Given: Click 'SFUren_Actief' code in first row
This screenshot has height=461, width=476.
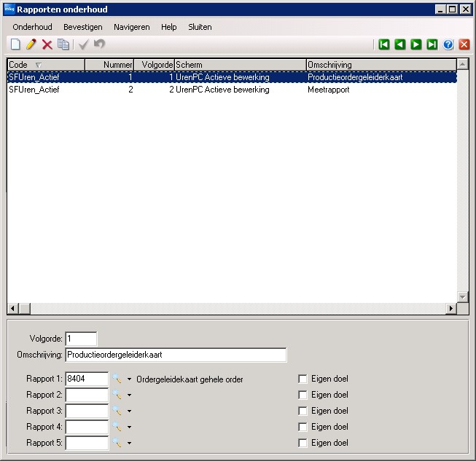Looking at the screenshot, I should [x=34, y=77].
